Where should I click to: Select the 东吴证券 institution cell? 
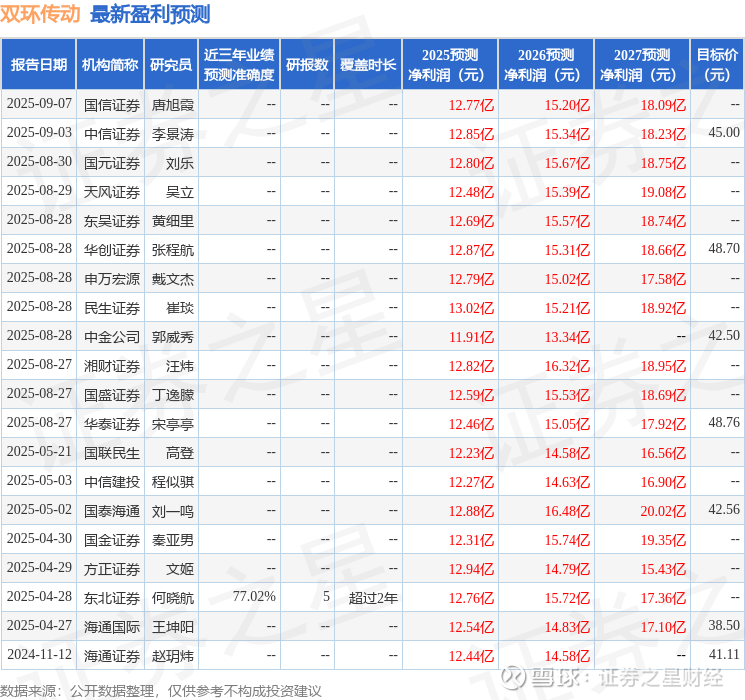click(112, 221)
